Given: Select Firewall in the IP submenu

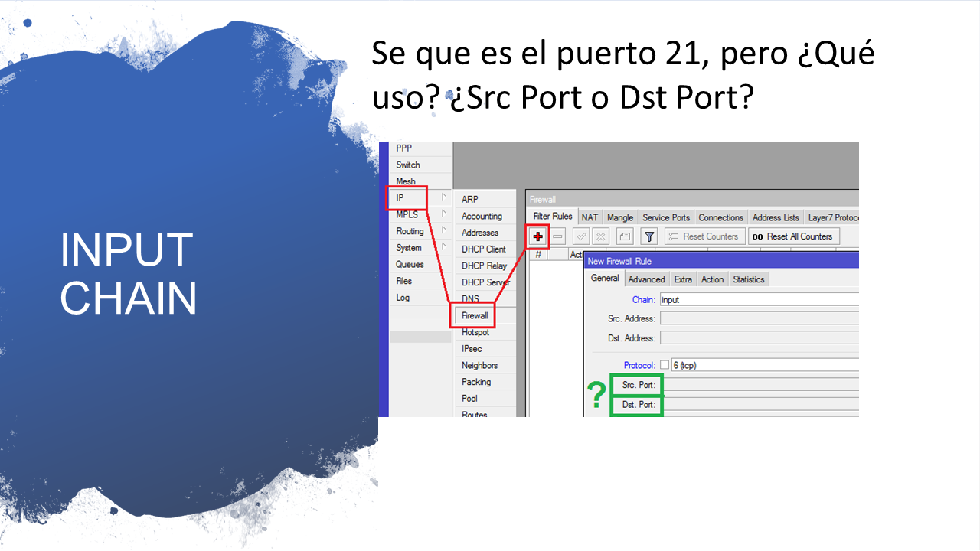Looking at the screenshot, I should (x=475, y=315).
